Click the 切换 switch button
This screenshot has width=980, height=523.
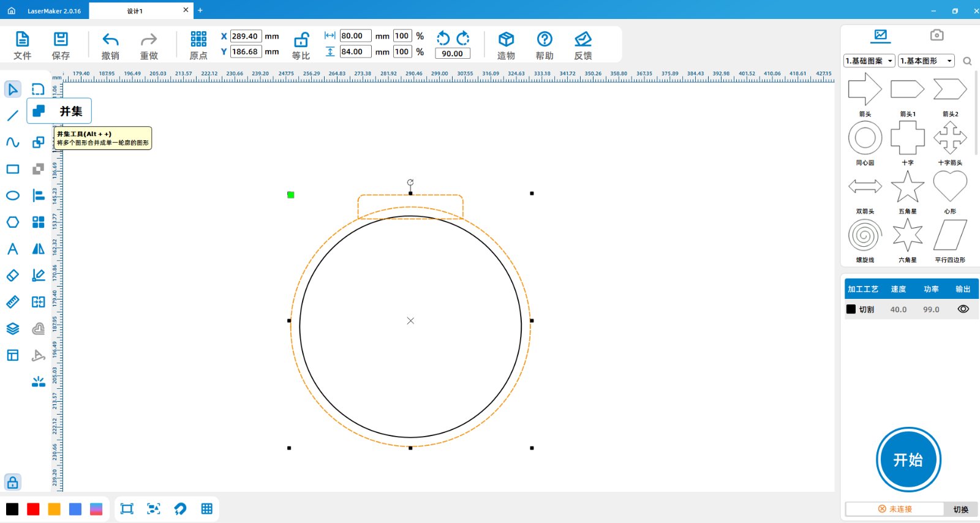[960, 509]
